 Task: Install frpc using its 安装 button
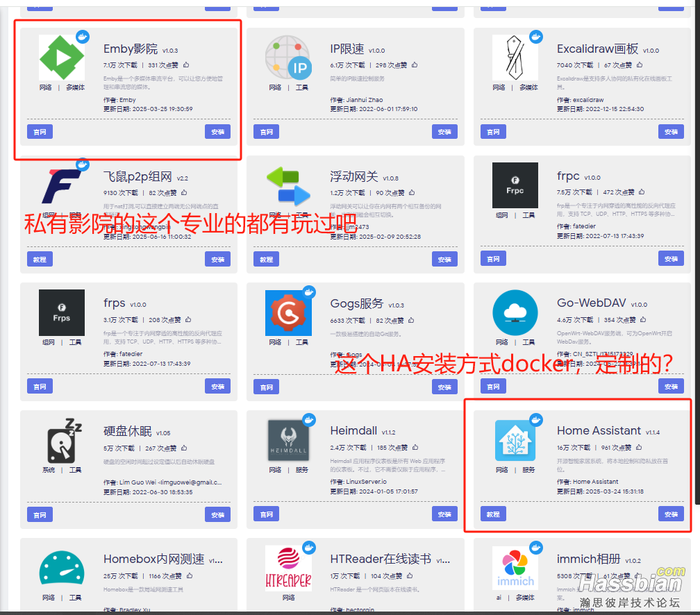pyautogui.click(x=671, y=258)
